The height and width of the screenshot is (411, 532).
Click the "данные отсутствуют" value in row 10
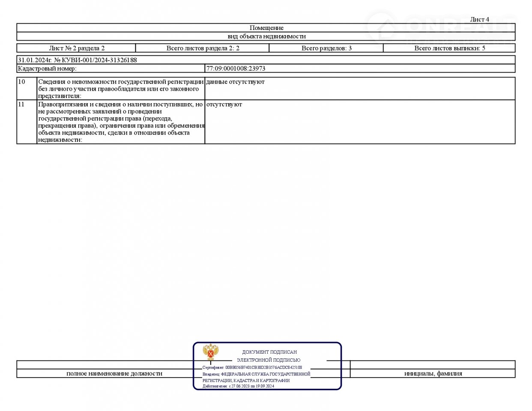click(x=235, y=82)
